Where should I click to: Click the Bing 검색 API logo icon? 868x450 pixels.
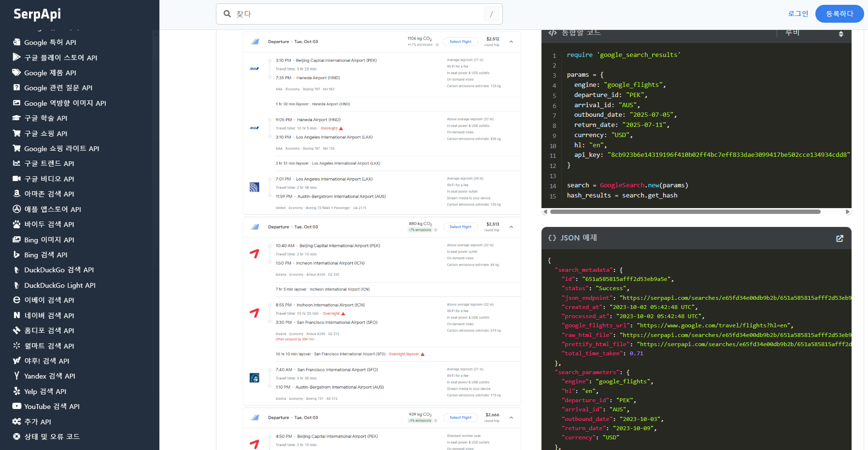point(16,254)
